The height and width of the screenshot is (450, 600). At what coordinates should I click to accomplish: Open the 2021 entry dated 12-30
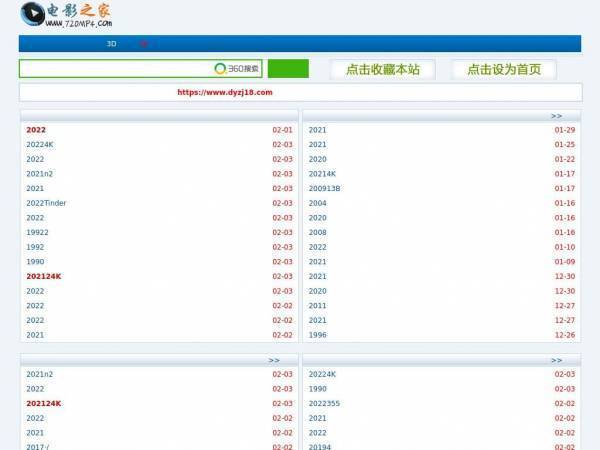(x=318, y=277)
